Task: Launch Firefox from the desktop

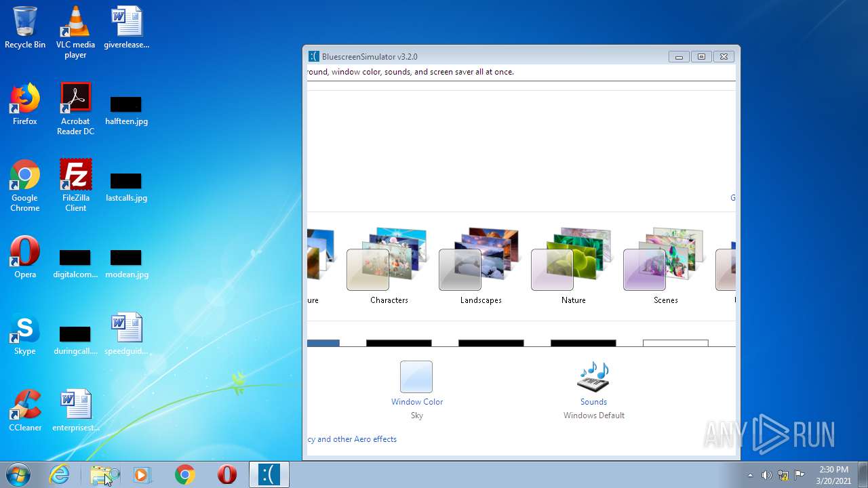Action: pos(25,104)
